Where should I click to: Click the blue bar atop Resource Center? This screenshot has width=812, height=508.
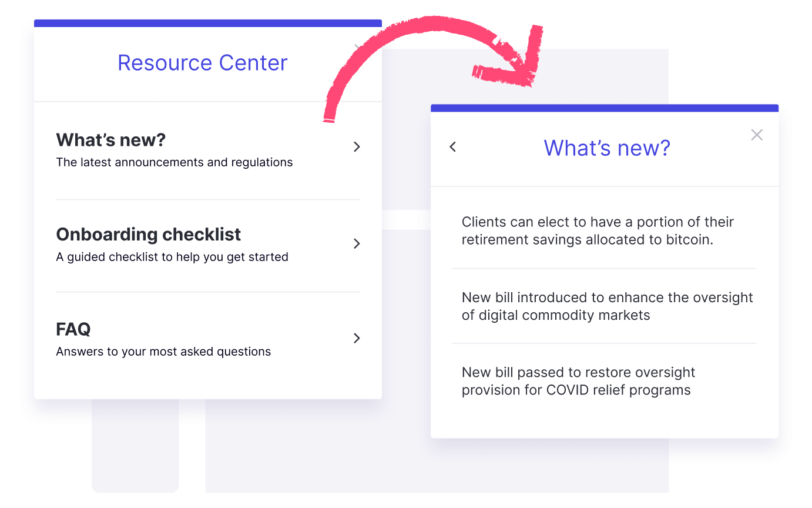click(x=208, y=23)
